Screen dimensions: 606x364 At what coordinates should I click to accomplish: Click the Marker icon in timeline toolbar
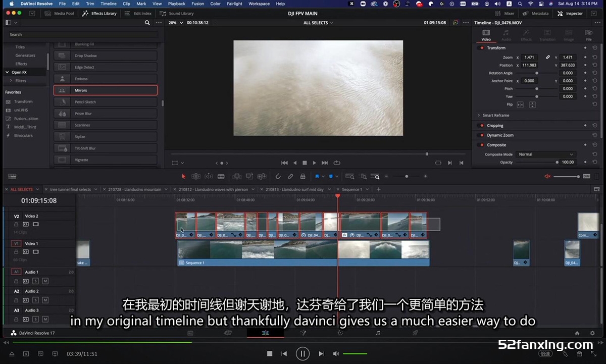pos(331,176)
